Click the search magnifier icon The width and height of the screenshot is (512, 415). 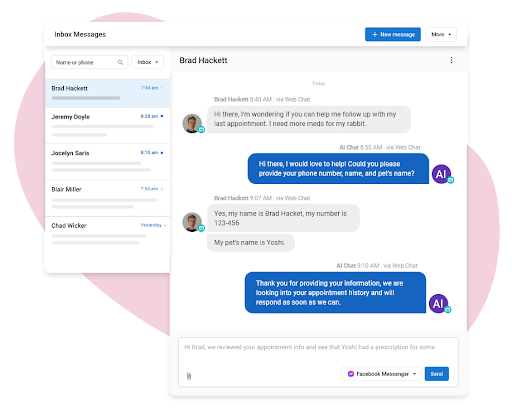tap(120, 62)
